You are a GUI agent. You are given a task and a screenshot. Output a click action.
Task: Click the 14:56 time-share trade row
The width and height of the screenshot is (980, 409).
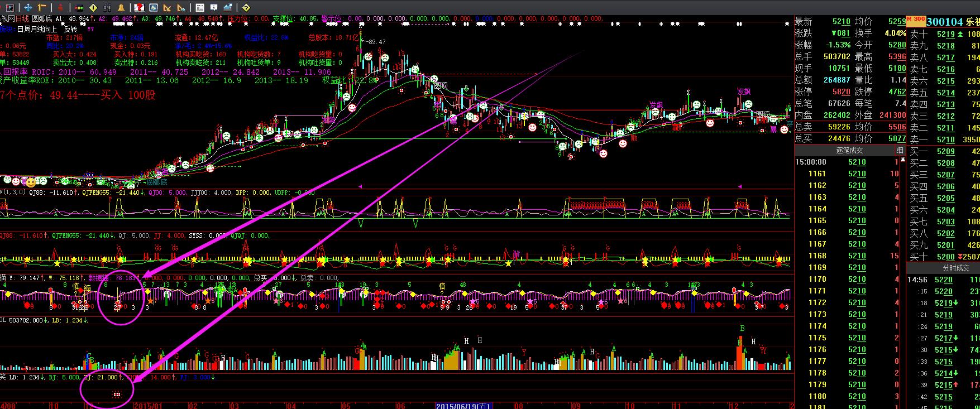[x=943, y=280]
